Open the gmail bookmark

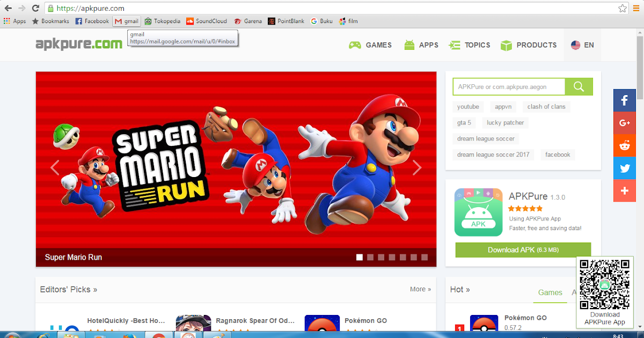126,21
